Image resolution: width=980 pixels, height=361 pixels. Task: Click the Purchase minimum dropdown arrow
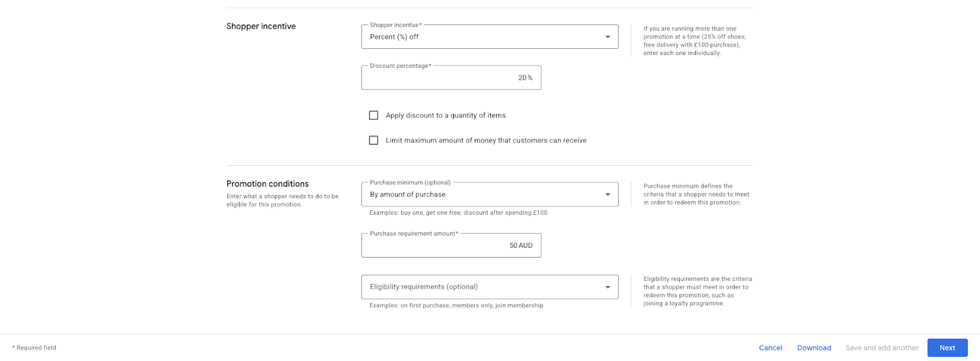pos(608,195)
